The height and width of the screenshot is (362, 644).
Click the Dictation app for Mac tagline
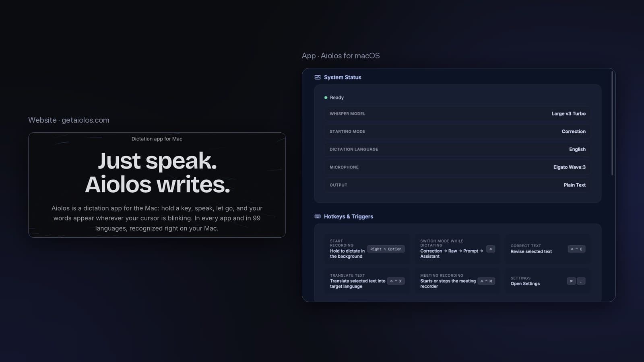(157, 139)
